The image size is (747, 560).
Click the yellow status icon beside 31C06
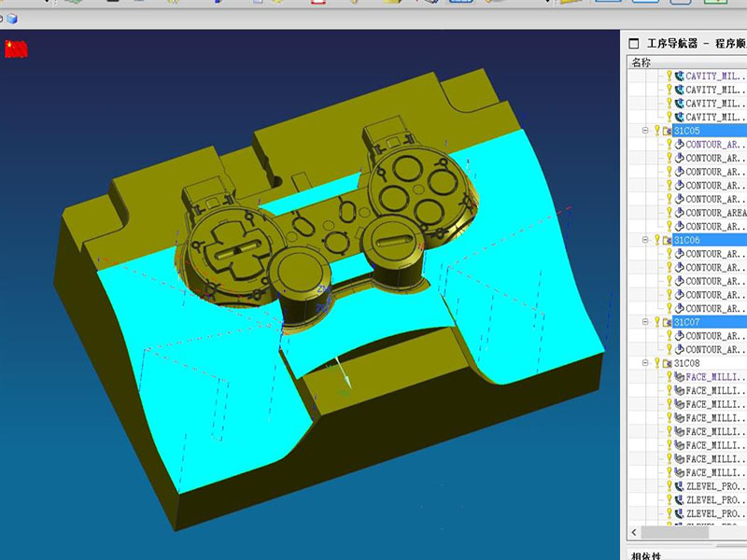coord(656,240)
